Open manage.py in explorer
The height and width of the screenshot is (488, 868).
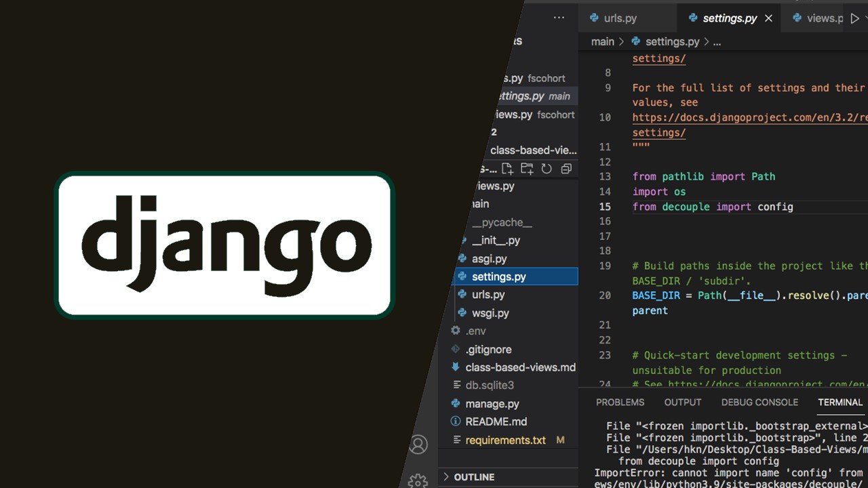click(x=492, y=404)
